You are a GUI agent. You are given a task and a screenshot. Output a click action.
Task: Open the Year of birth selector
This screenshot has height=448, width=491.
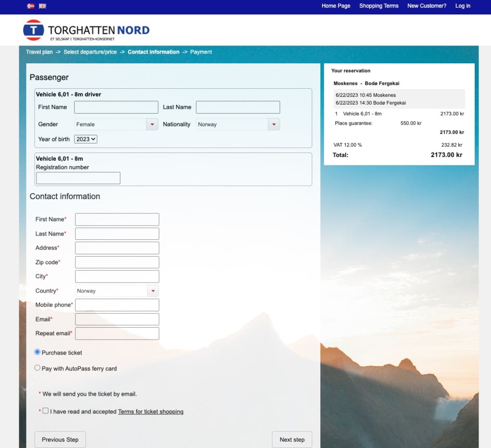[x=86, y=139]
